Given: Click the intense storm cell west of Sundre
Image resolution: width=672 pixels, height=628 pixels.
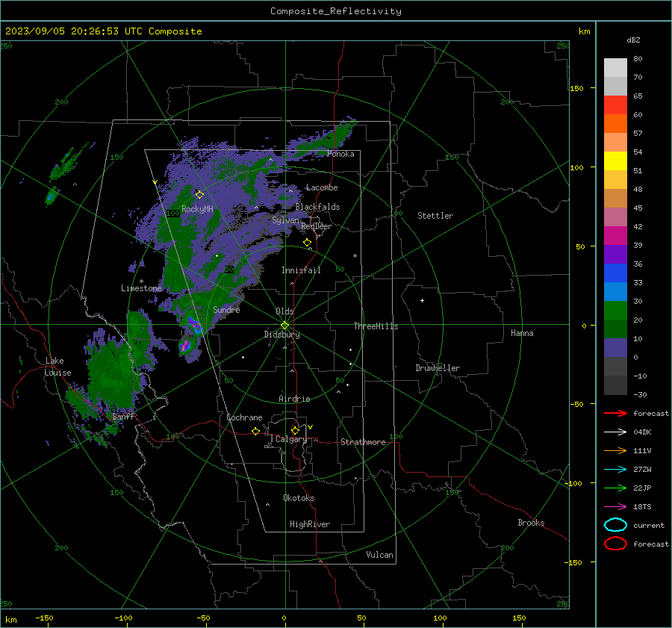Looking at the screenshot, I should pos(195,325).
